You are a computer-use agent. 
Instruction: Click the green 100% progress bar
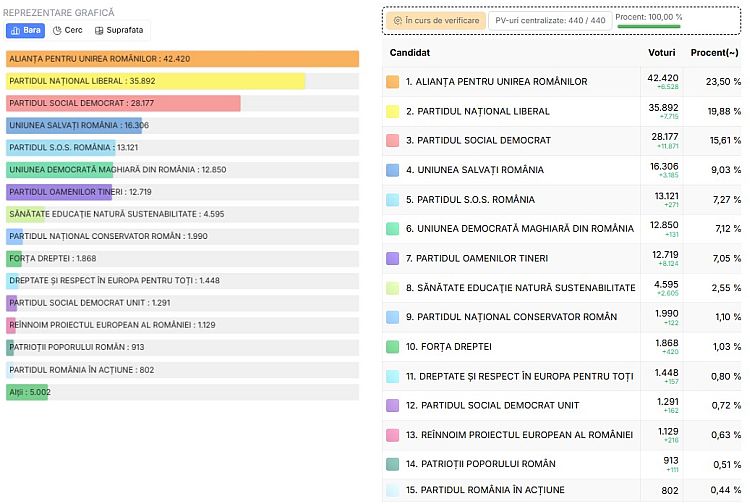(x=649, y=26)
